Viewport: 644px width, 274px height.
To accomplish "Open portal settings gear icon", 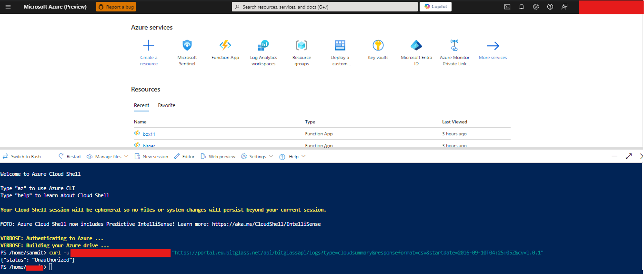I will (x=536, y=7).
